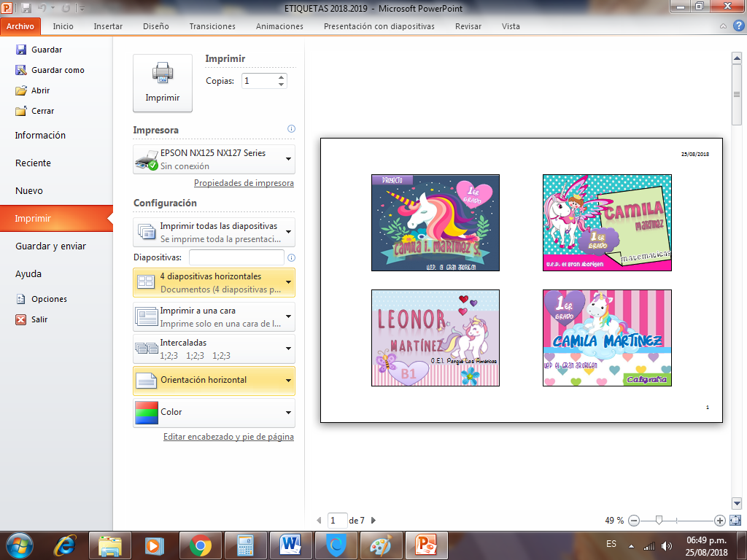This screenshot has width=747, height=560.
Task: Switch to the Vista tab
Action: 511,26
